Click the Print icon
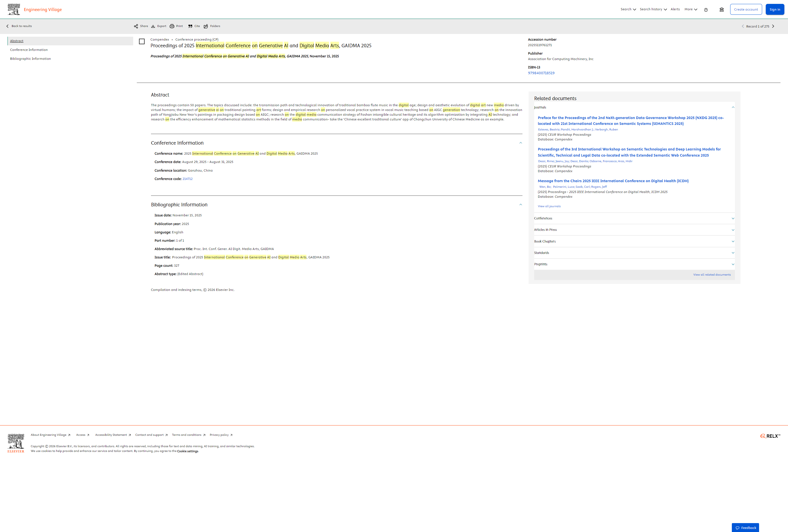Viewport: 788px width, 532px height. tap(172, 26)
